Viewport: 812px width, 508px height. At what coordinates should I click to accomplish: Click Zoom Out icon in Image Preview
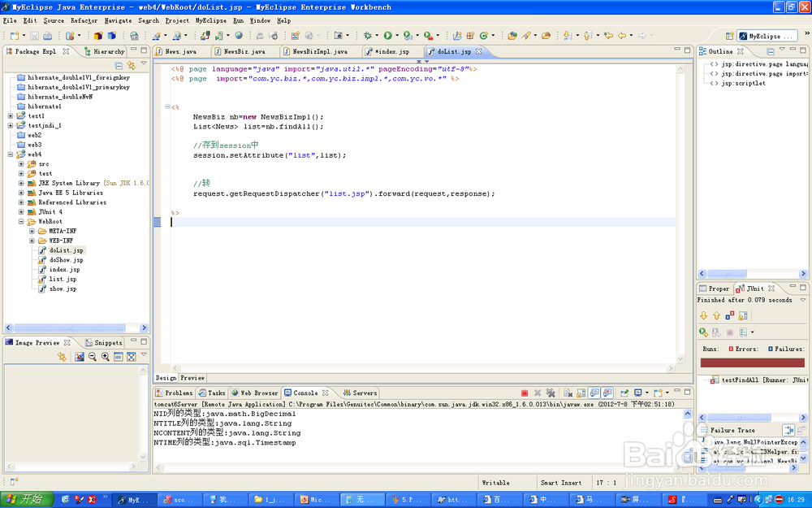coord(93,357)
